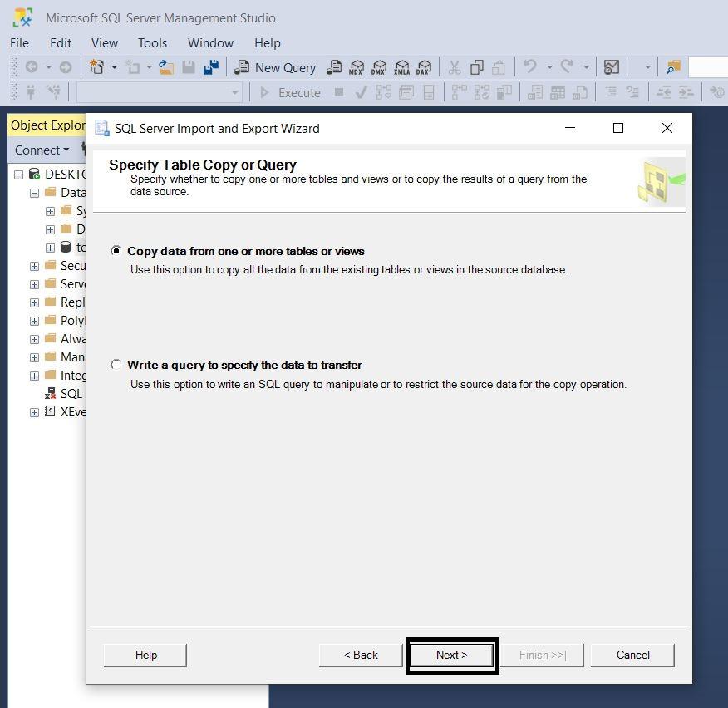Click the Decrease Indent icon
This screenshot has height=708, width=728.
[664, 93]
